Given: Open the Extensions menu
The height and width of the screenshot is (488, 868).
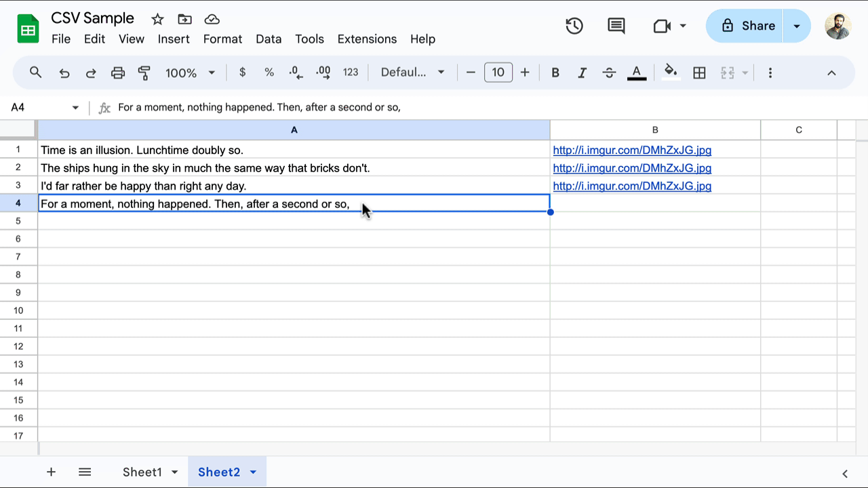Looking at the screenshot, I should pyautogui.click(x=367, y=39).
